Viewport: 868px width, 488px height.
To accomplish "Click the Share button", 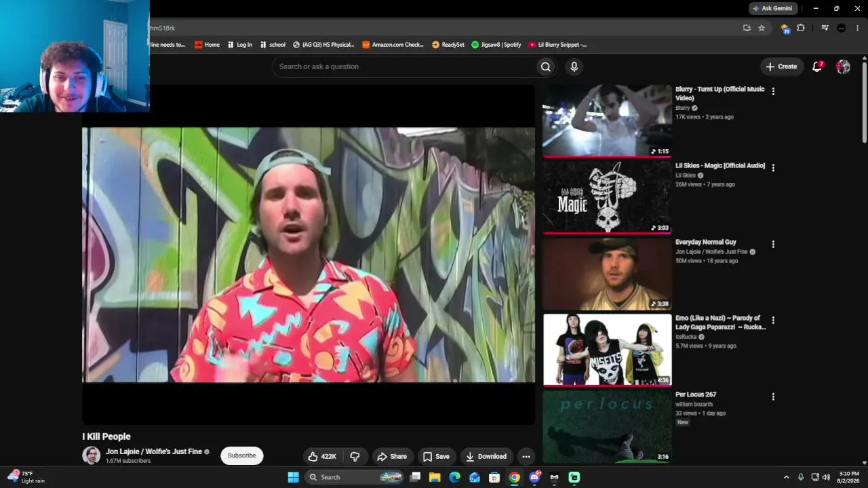I will (x=392, y=456).
